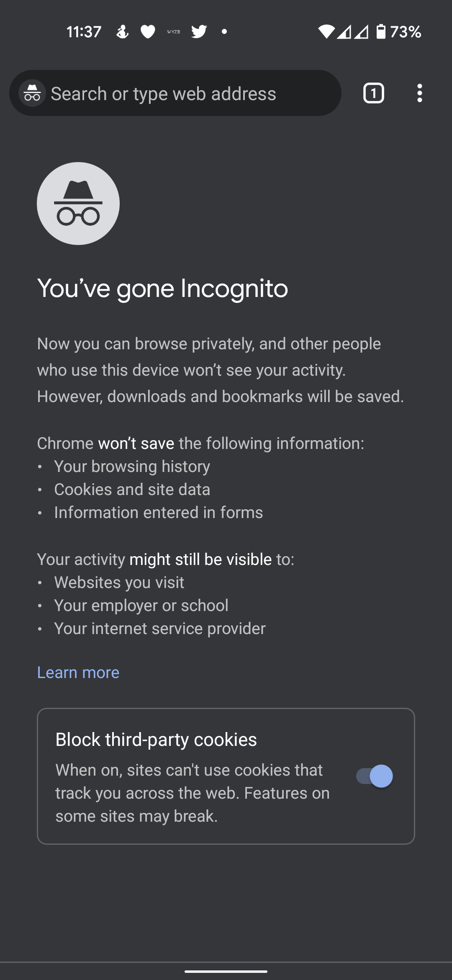
Task: Tap the small notification overflow dot
Action: click(x=224, y=31)
